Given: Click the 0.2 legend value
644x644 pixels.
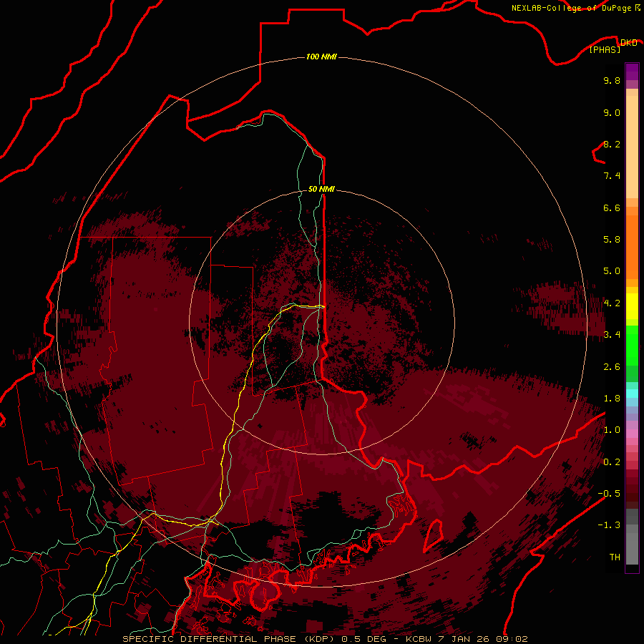Looking at the screenshot, I should tap(612, 462).
